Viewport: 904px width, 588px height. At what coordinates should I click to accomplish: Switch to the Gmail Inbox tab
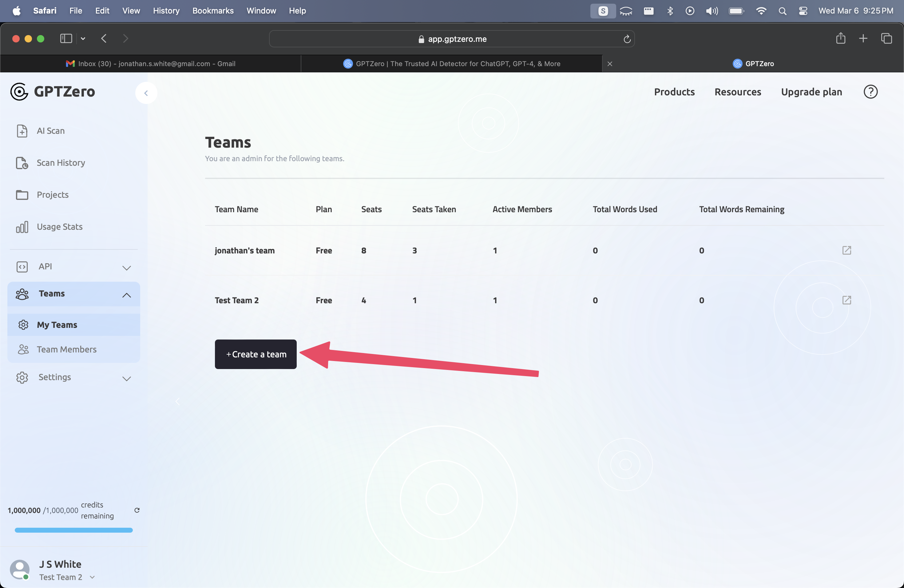click(x=150, y=64)
